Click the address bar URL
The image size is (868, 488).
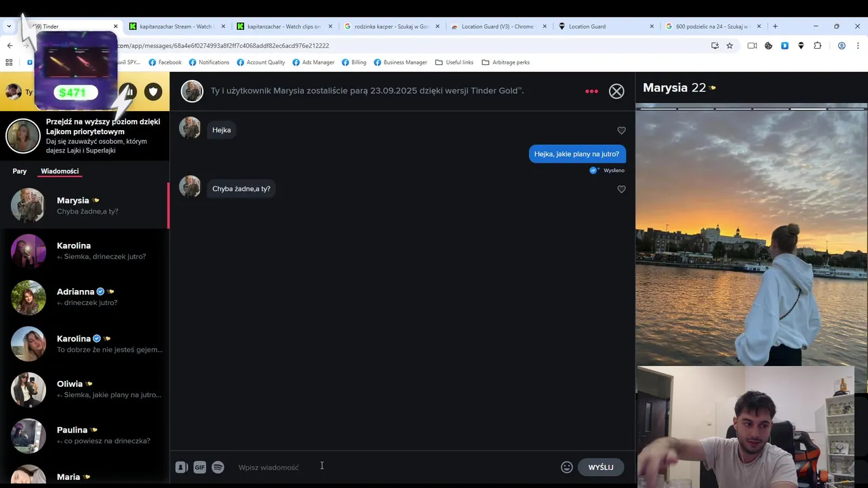223,45
